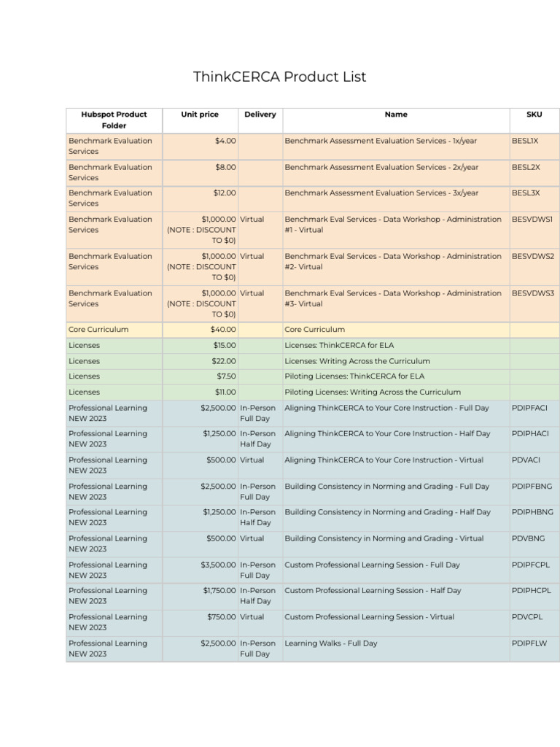560x747 pixels.
Task: Select SKU cell PDIPFCPL
Action: point(534,570)
